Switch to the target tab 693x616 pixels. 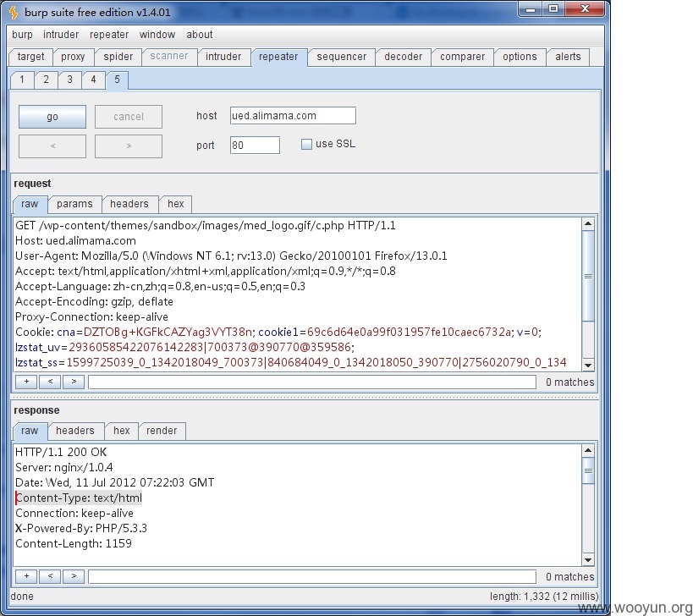[30, 57]
